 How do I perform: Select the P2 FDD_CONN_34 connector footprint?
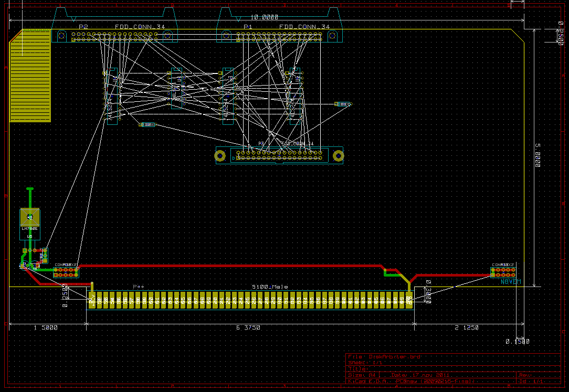pyautogui.click(x=114, y=36)
